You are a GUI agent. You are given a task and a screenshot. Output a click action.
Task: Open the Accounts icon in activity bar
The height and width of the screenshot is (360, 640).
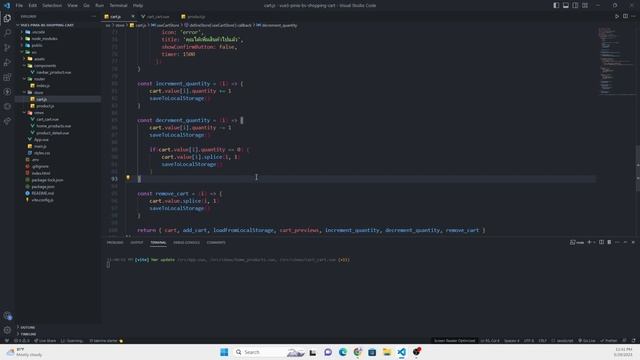(x=7, y=316)
